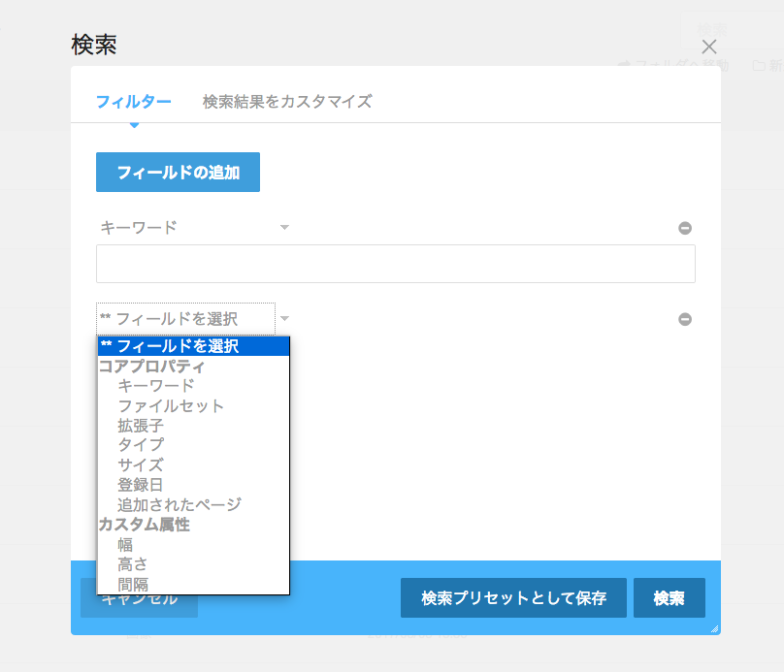Select キーワード from the dropdown list
784x672 pixels.
coord(156,386)
